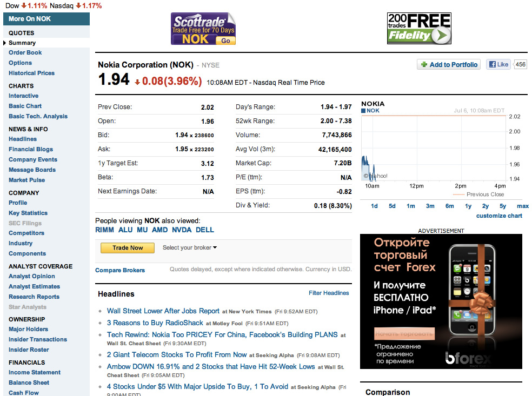
Task: Open Insider Roster in sidebar
Action: point(29,350)
